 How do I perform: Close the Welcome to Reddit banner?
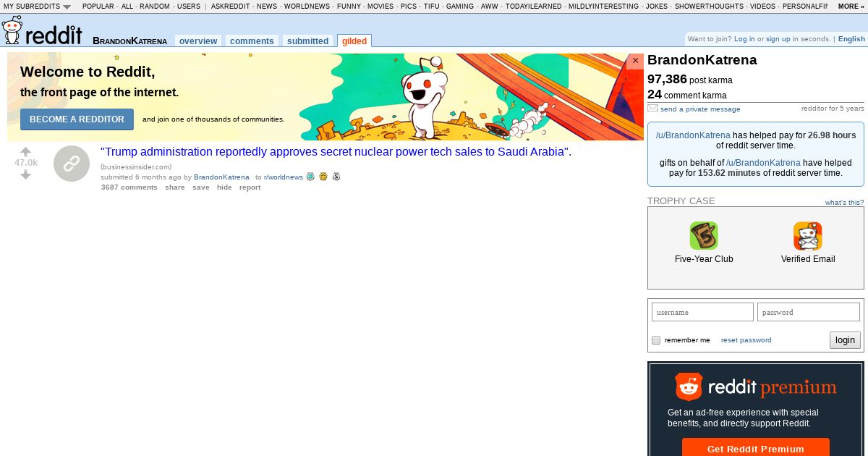click(x=636, y=61)
